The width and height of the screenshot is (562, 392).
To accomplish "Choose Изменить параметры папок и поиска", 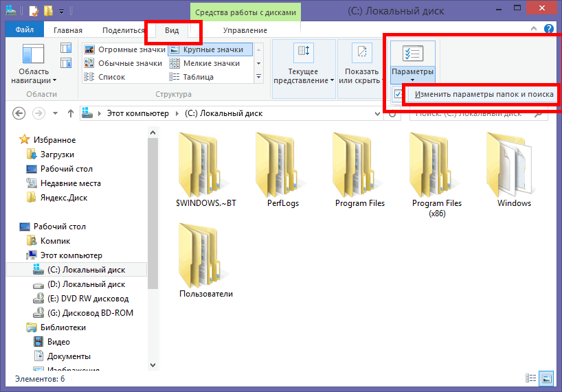I will [484, 94].
